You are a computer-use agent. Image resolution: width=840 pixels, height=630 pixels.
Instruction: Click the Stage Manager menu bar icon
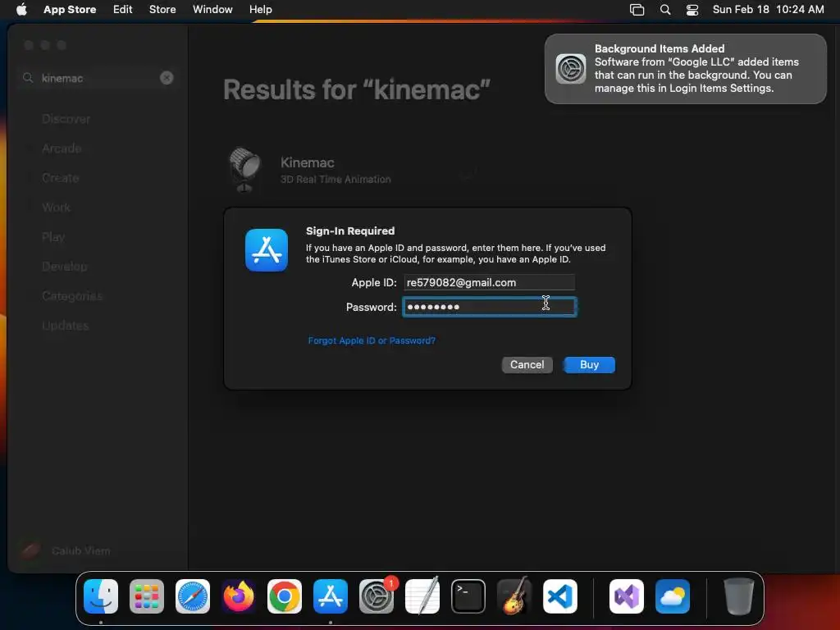coord(637,10)
